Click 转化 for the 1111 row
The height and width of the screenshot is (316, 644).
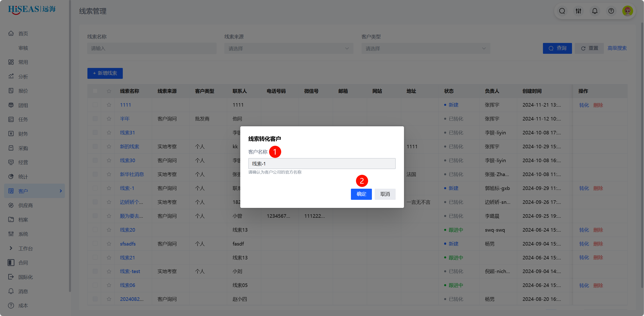pyautogui.click(x=584, y=105)
